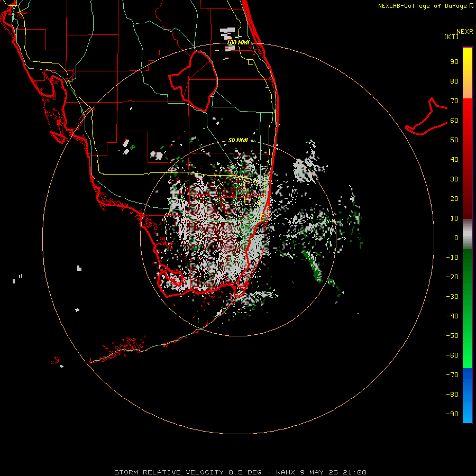Pick the gray zero-velocity segment of color bar
Viewport: 476px width, 476px height.
[x=467, y=234]
